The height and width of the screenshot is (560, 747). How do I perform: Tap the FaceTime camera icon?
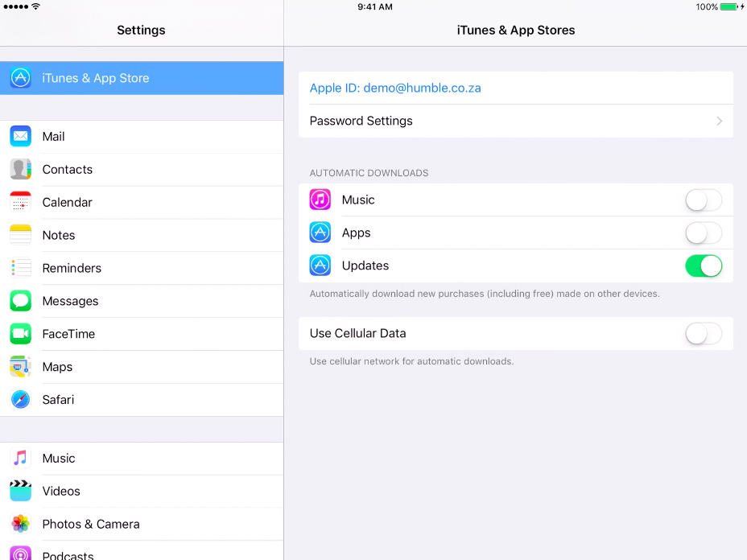20,333
